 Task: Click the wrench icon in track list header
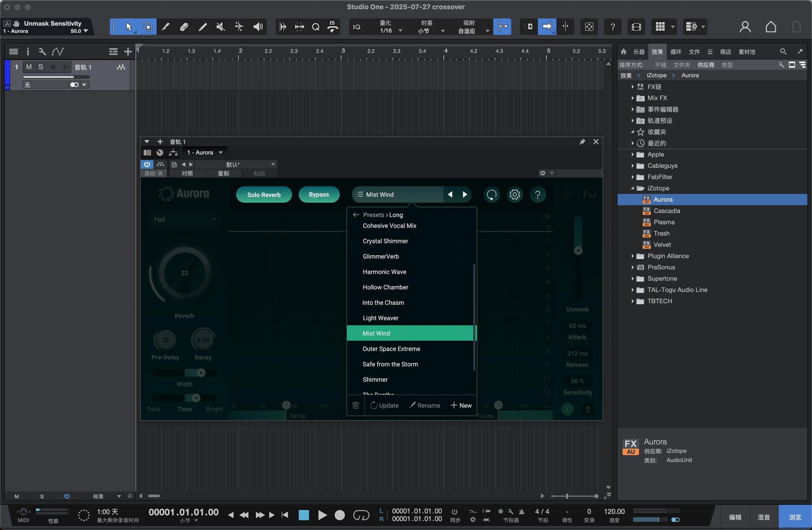coord(42,52)
